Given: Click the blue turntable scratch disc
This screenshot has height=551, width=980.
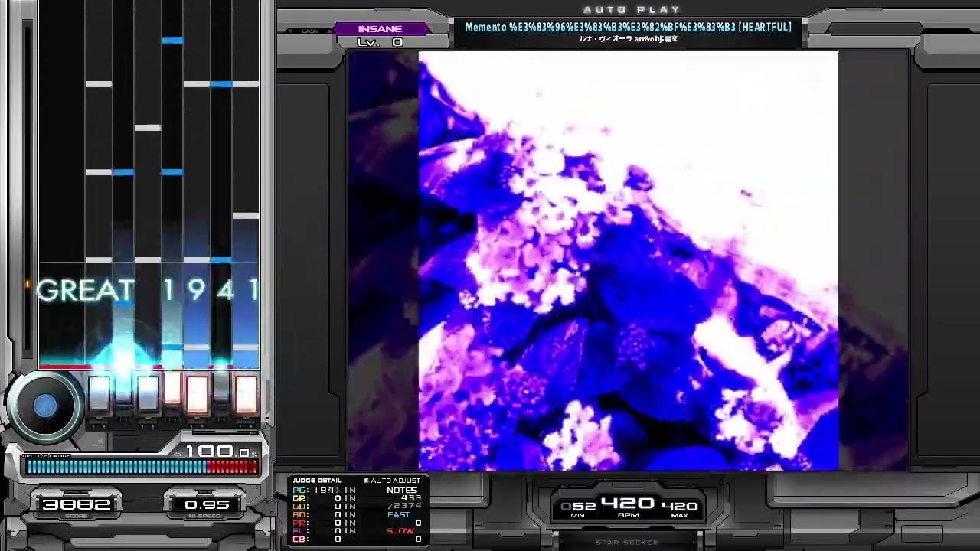Looking at the screenshot, I should pos(44,406).
